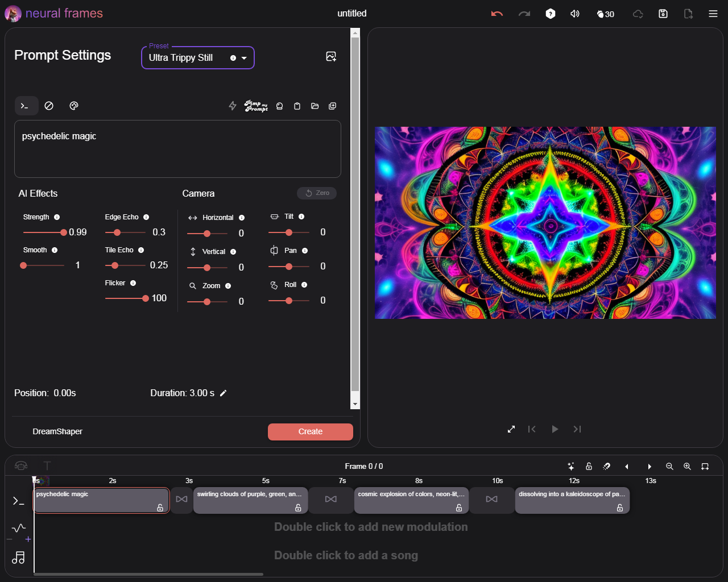
Task: Click the Pimp my Prompt button
Action: [x=256, y=106]
